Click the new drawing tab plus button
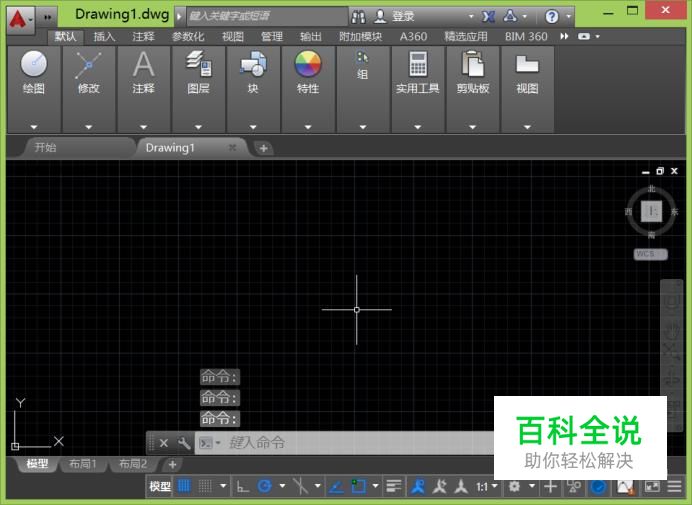This screenshot has width=692, height=505. point(263,148)
